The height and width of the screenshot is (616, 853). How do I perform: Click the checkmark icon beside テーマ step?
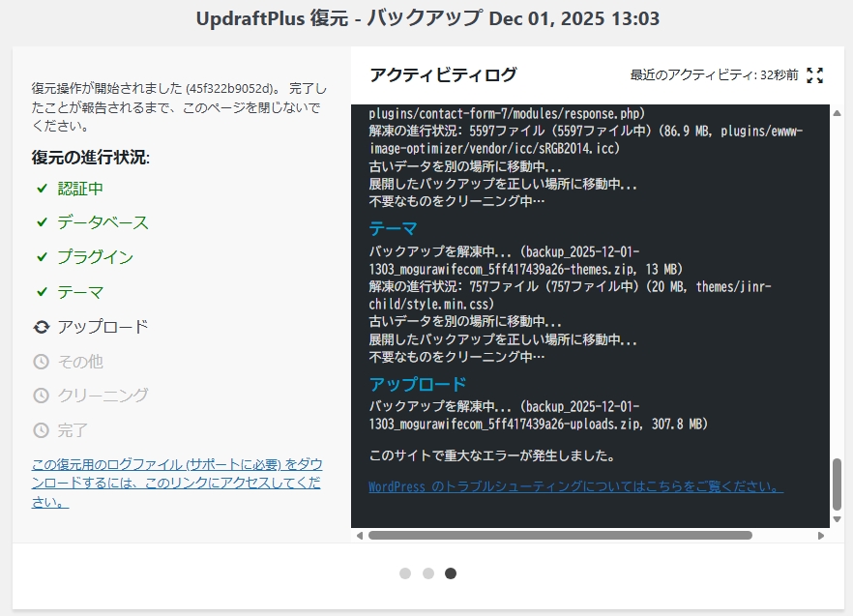point(42,292)
